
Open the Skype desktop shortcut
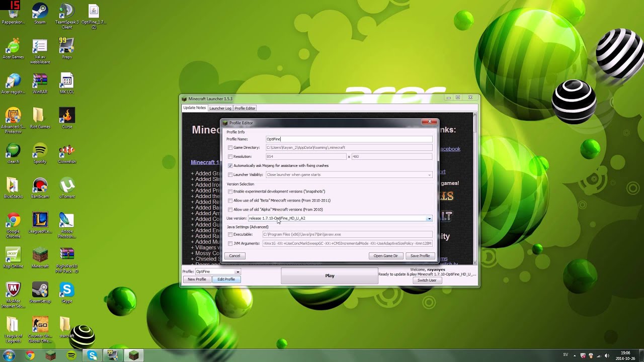click(67, 293)
